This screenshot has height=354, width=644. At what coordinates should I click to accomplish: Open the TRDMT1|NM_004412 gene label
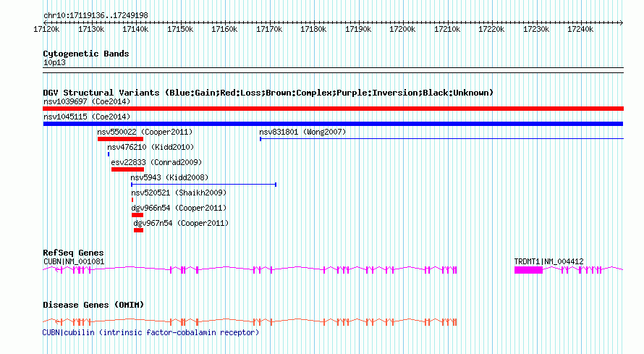(548, 261)
